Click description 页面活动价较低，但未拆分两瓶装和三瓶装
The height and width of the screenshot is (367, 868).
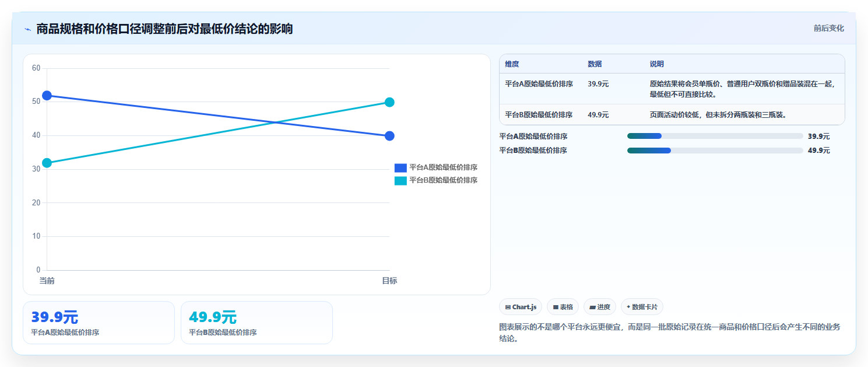718,115
